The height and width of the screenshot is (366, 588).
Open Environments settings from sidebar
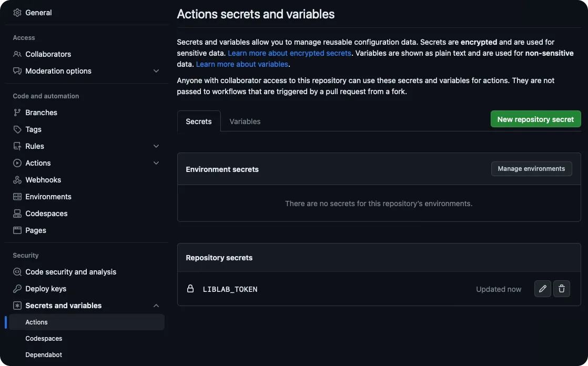coord(48,196)
